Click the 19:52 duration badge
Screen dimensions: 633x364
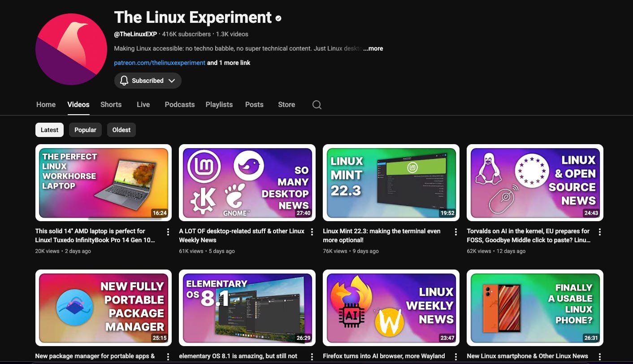click(447, 213)
